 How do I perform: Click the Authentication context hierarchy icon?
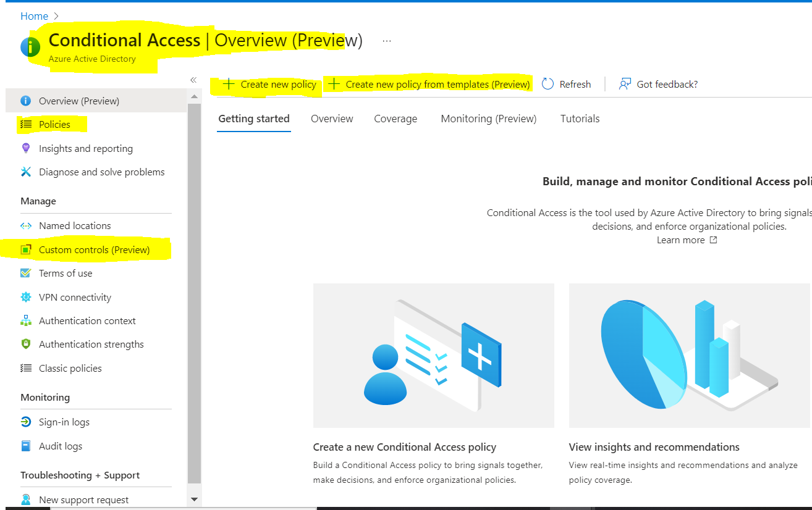(25, 320)
